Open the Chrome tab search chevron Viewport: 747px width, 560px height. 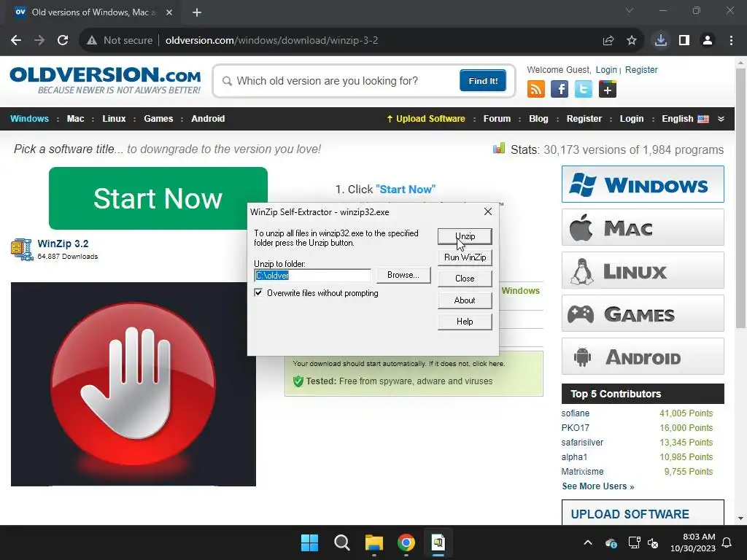point(630,10)
